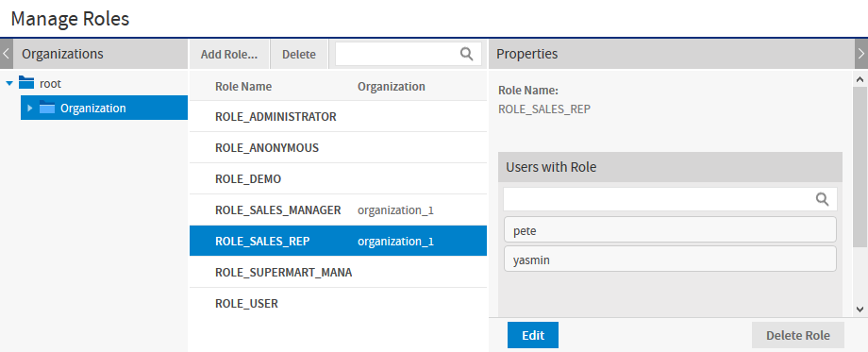Click the Users with Role search magnifier
Image resolution: width=868 pixels, height=352 pixels.
point(823,199)
